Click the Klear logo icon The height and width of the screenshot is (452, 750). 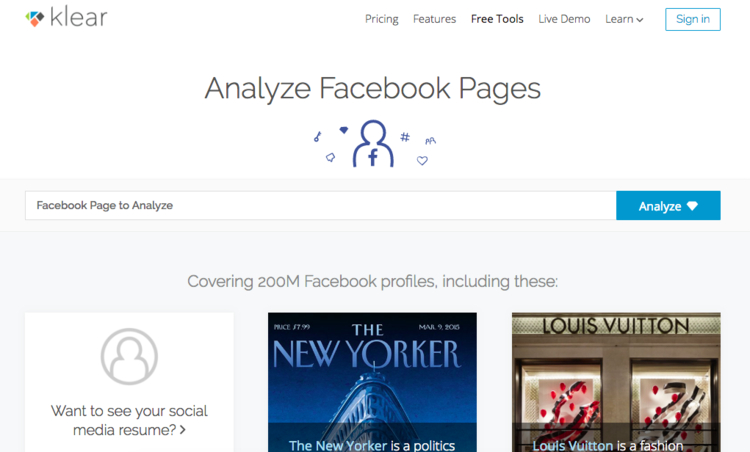[x=34, y=18]
